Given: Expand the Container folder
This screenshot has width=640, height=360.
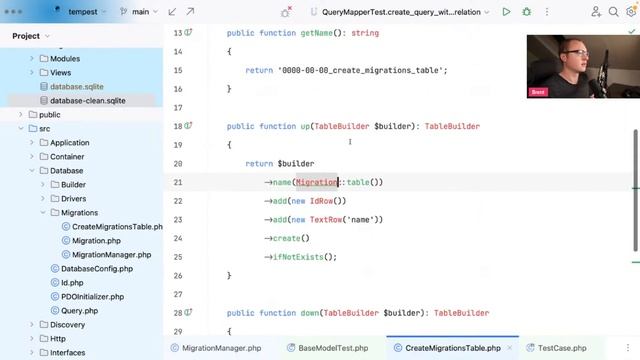Looking at the screenshot, I should click(x=32, y=156).
